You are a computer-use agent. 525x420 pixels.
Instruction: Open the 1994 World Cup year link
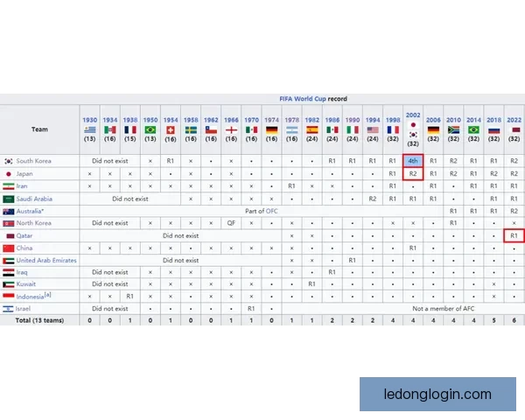pos(373,120)
